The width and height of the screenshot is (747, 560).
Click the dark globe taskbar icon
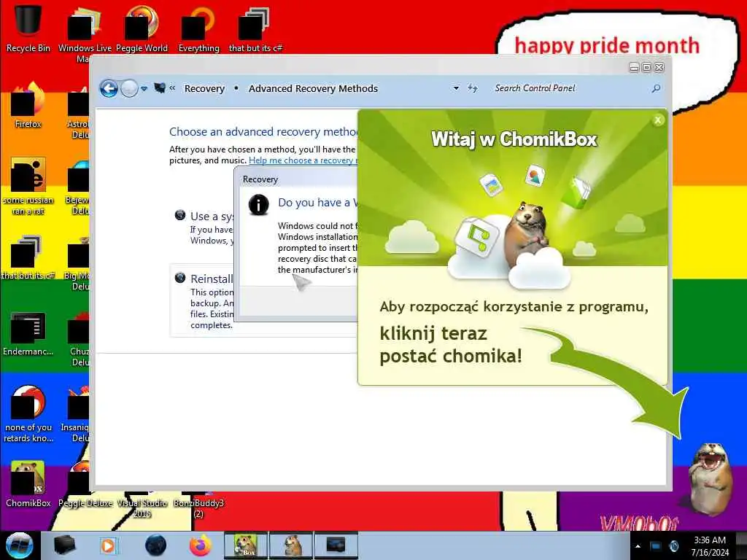pyautogui.click(x=155, y=545)
